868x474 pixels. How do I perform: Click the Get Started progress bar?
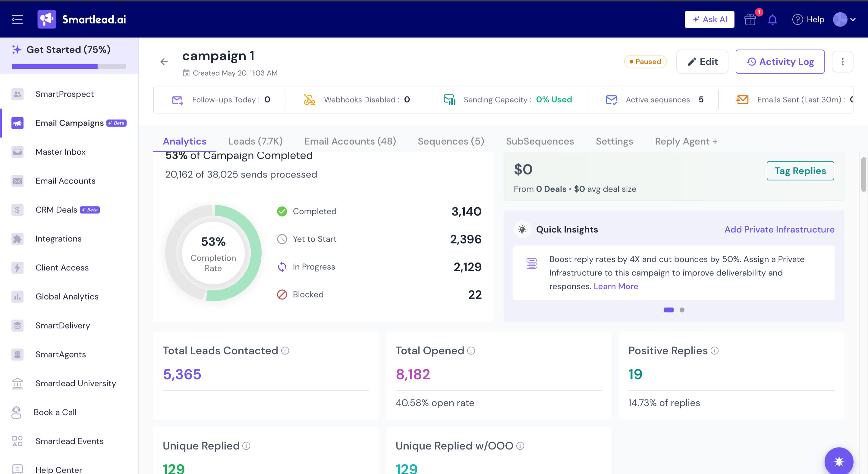pos(69,66)
